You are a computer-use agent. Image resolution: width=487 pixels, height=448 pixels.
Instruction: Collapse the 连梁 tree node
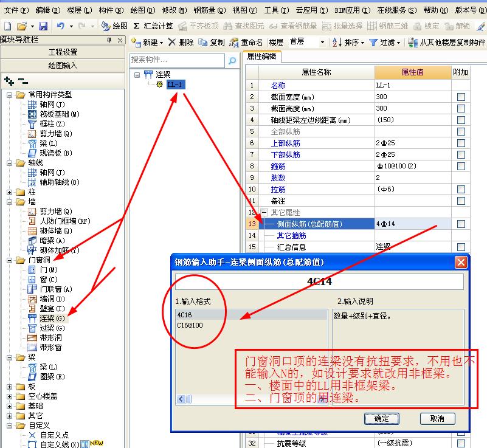[x=137, y=75]
